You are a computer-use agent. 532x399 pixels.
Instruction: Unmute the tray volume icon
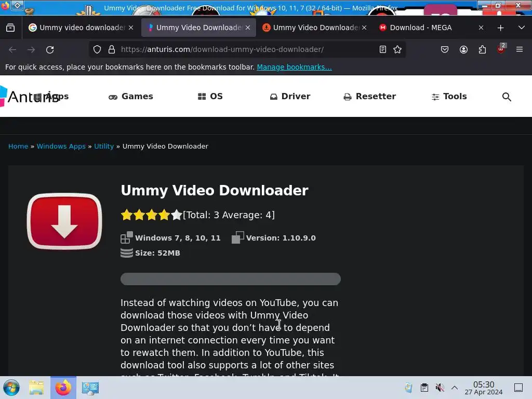(x=440, y=388)
